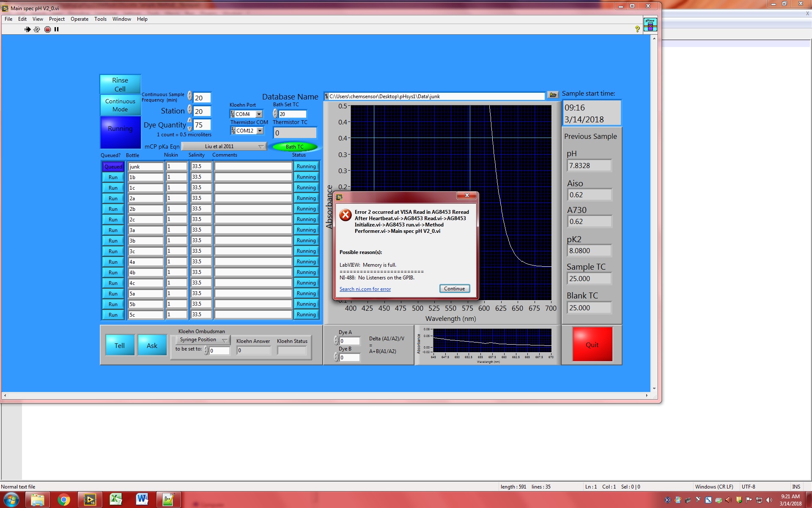Click the Dye Quantity stepper arrows
The width and height of the screenshot is (812, 508).
coord(190,124)
